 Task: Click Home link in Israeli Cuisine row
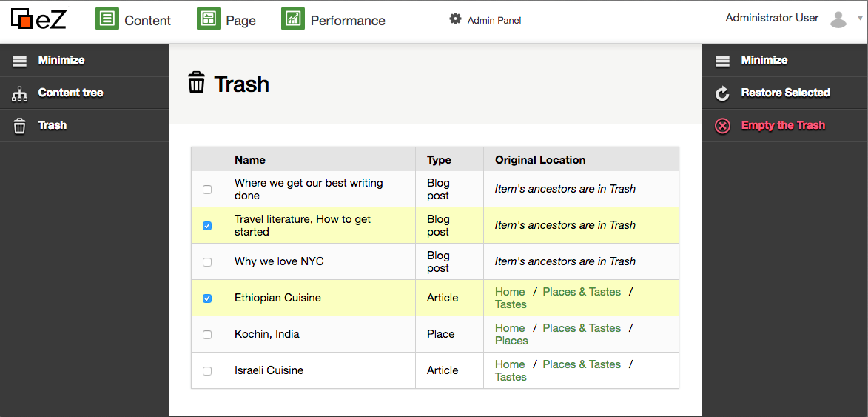pos(510,364)
